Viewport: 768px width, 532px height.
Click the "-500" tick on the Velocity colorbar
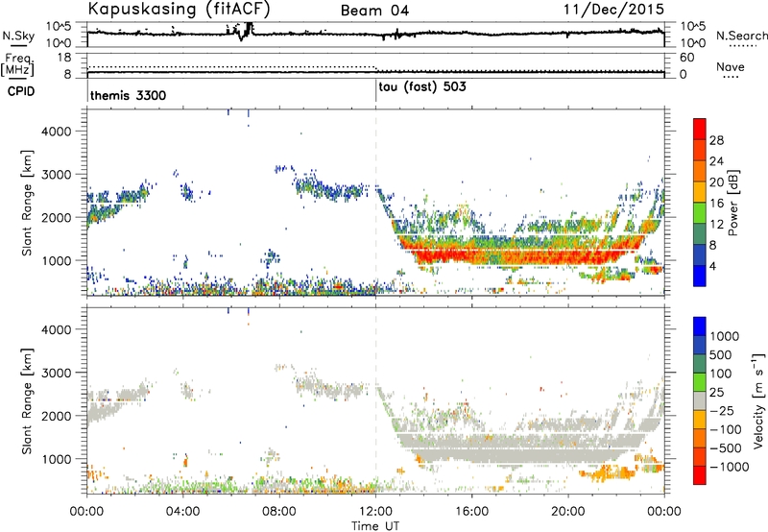726,448
